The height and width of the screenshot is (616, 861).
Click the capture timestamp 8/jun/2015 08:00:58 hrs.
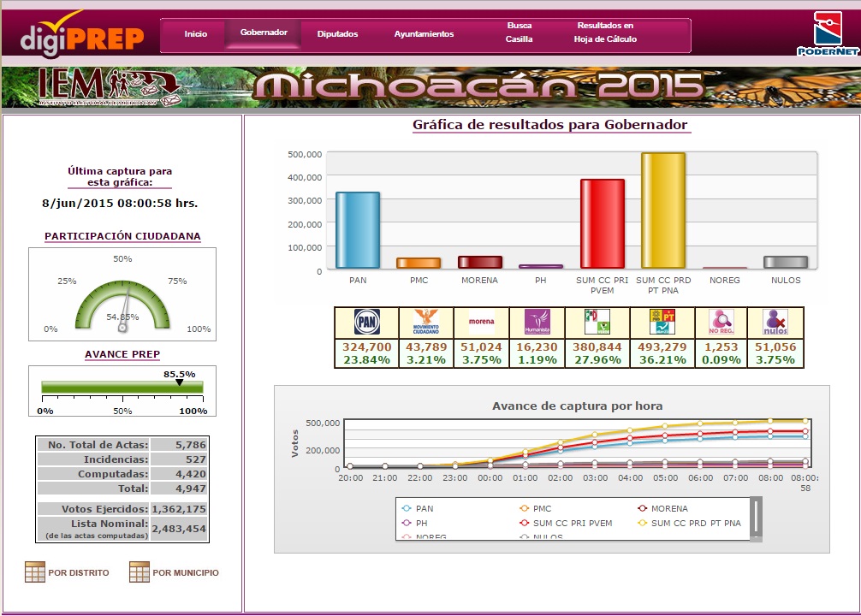120,203
